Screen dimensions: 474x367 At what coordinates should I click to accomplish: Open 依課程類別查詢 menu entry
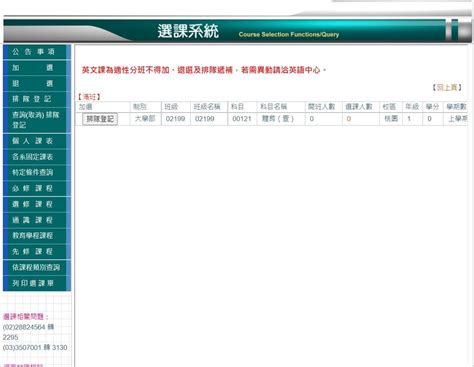tap(37, 267)
